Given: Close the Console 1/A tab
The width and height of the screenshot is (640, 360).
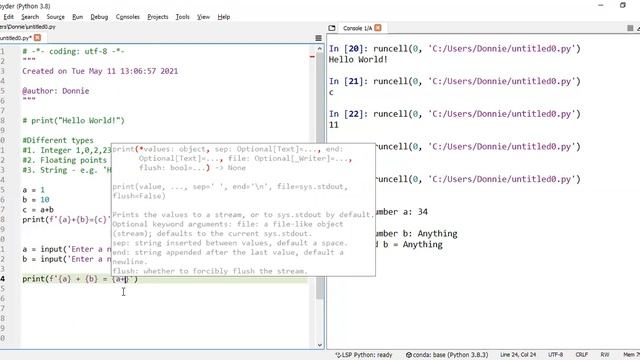Looking at the screenshot, I should [x=378, y=28].
